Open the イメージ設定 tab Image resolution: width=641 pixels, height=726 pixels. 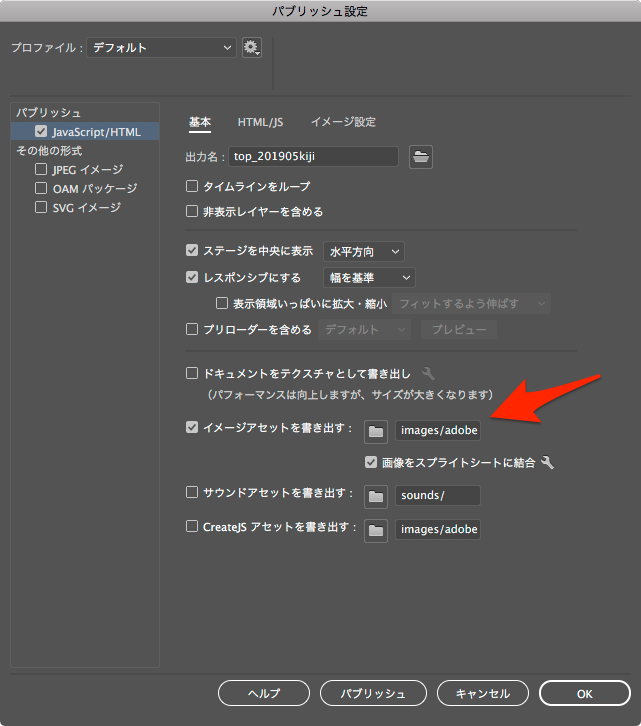[x=343, y=122]
